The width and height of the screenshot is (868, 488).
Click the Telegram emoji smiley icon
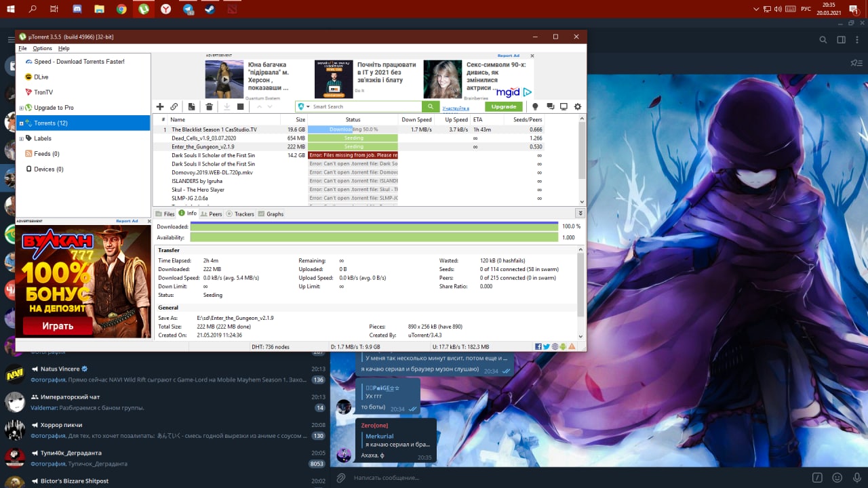[837, 478]
